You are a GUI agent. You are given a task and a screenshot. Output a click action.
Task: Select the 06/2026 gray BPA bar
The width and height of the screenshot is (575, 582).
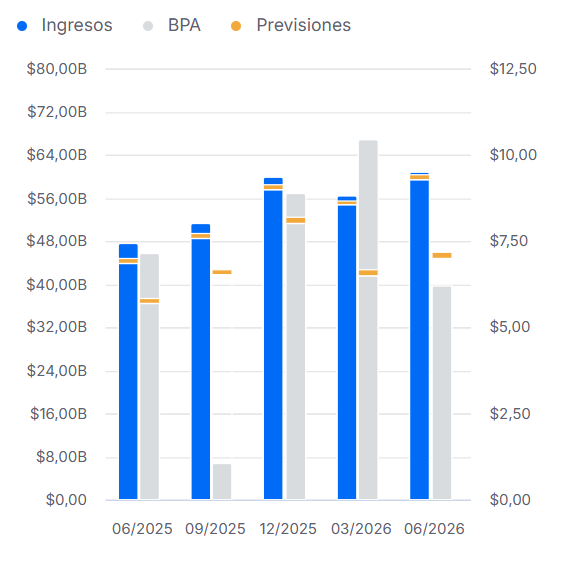click(x=442, y=393)
